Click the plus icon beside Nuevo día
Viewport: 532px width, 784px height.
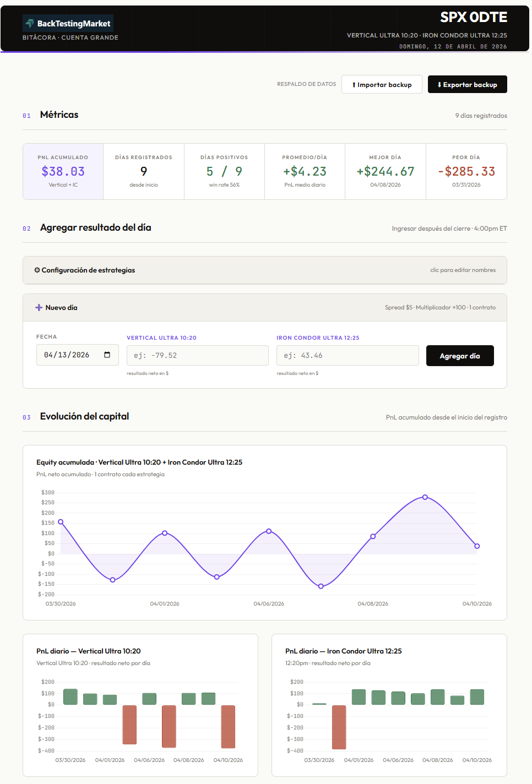39,308
